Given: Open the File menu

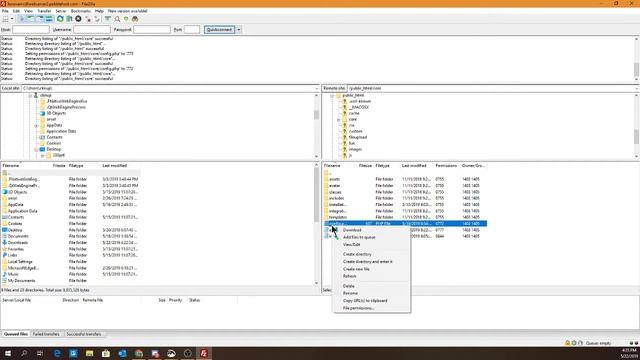Looking at the screenshot, I should click(5, 11).
